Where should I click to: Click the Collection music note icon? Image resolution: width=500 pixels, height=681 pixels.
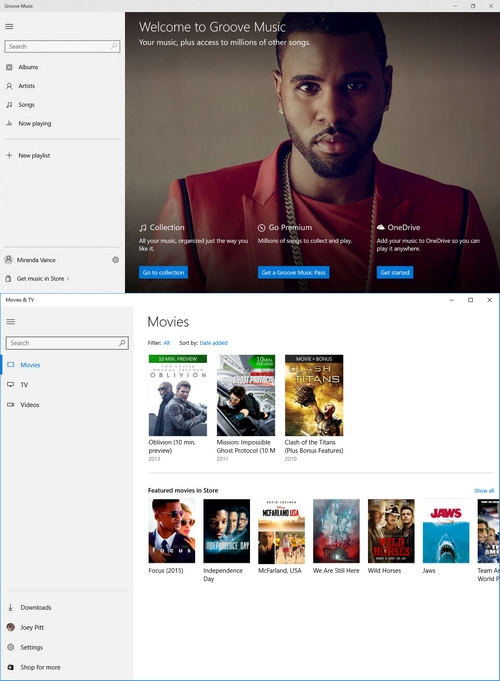[x=143, y=228]
